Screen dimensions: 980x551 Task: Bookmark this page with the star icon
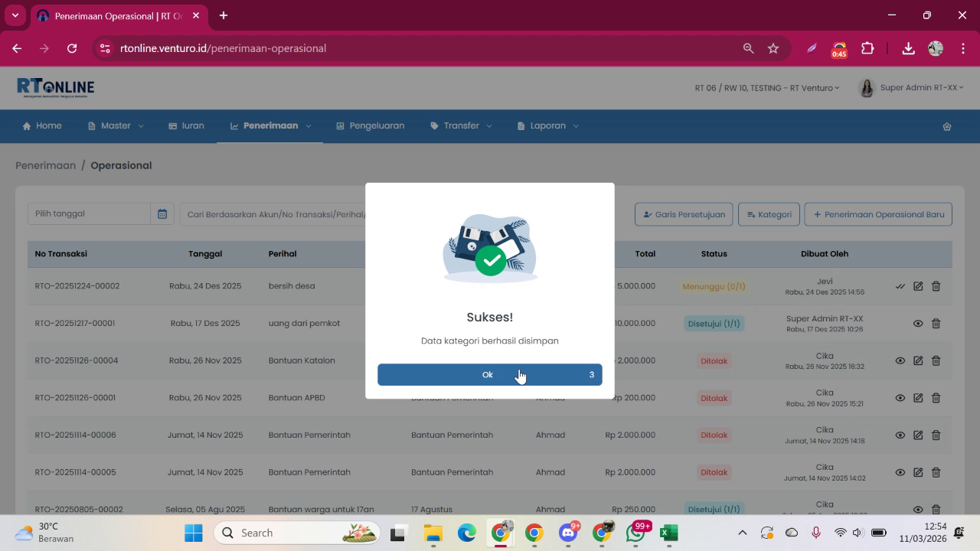773,48
